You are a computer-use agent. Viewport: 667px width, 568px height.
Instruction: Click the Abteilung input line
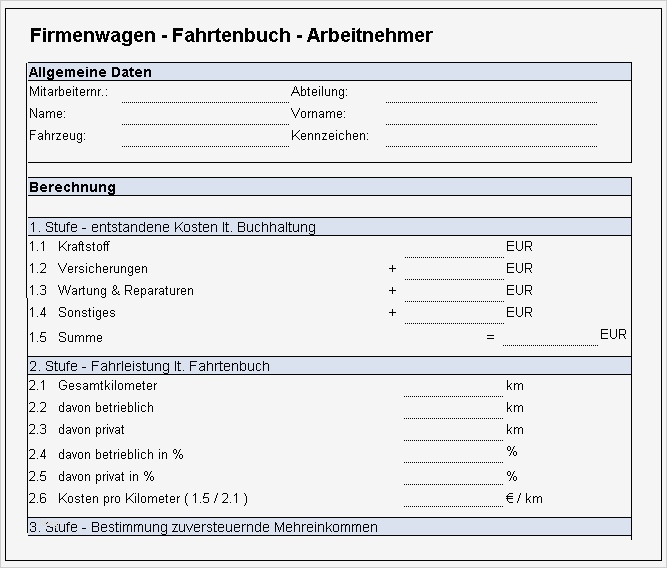[490, 92]
